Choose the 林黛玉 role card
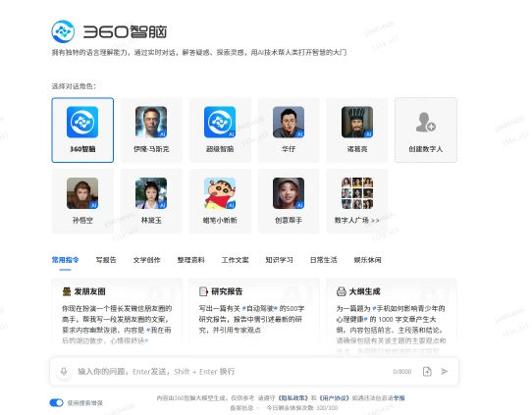 click(x=151, y=201)
